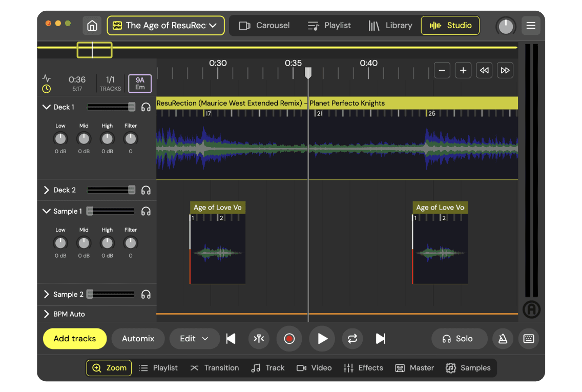Collapse the Deck 1 section
The image size is (582, 392).
[47, 107]
